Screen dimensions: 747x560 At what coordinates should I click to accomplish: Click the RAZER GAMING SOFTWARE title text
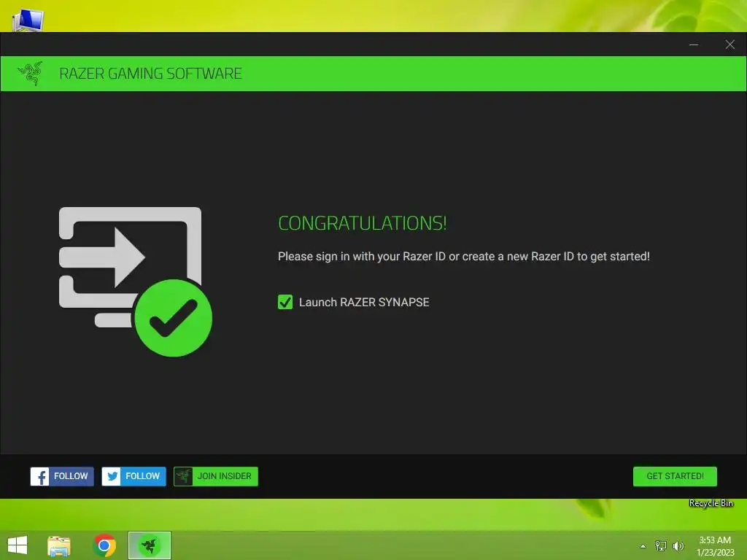point(150,74)
